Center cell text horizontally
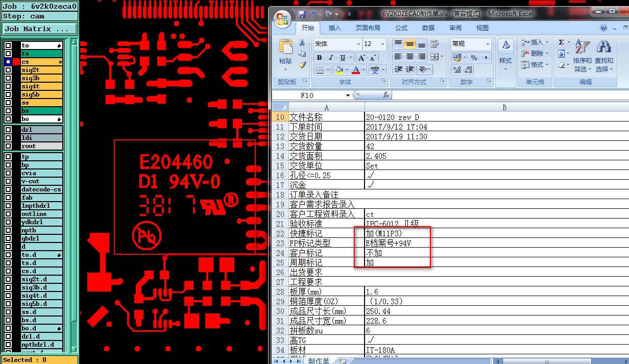Viewport: 629px width, 364px height. [410, 57]
